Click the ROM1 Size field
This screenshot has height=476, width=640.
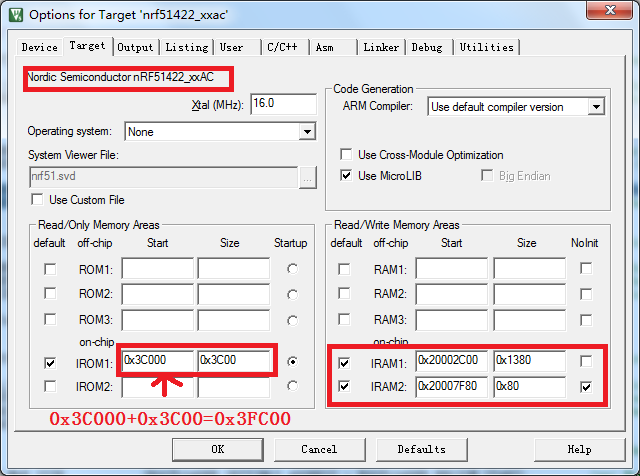tap(234, 268)
